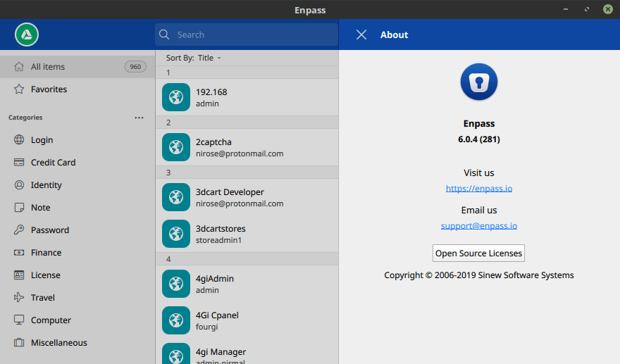Viewport: 620px width, 364px height.
Task: Click the globe icon next to Login
Action: [x=19, y=139]
